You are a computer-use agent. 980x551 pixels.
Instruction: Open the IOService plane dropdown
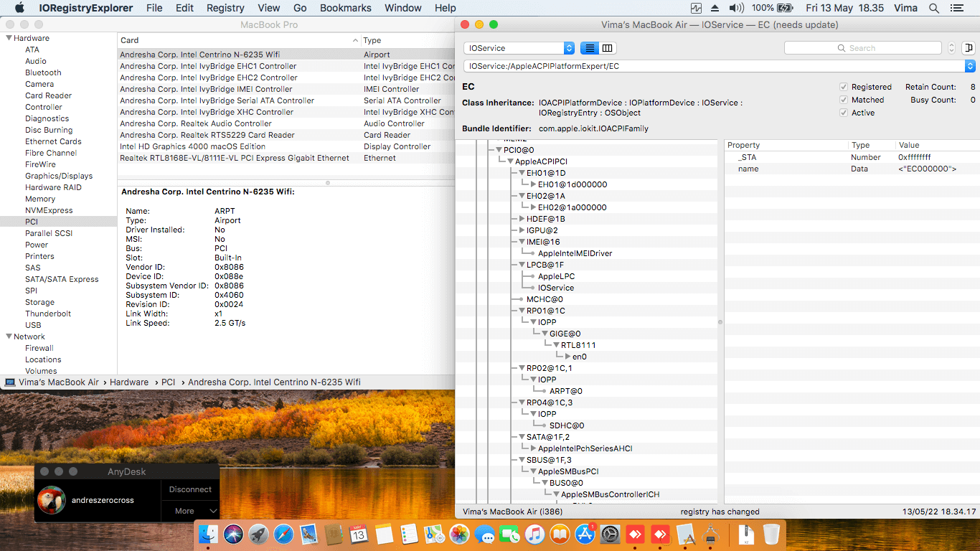click(x=519, y=48)
